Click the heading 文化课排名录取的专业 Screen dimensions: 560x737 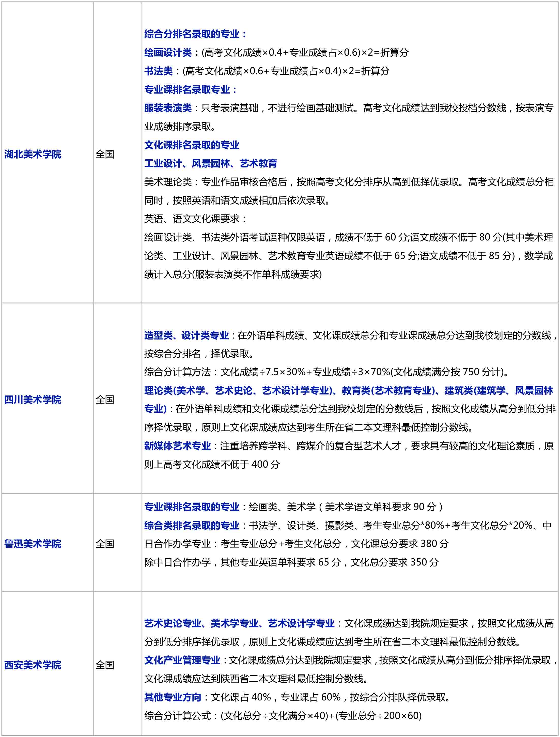coord(192,145)
